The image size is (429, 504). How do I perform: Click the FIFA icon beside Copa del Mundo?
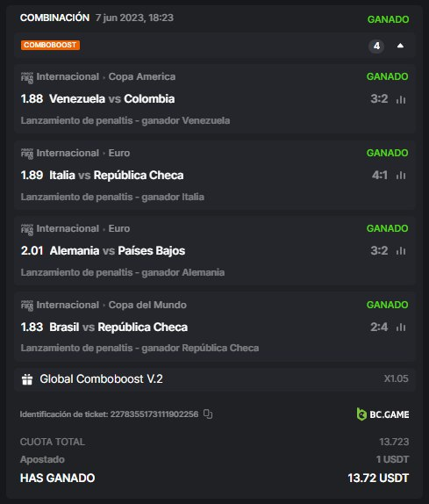[27, 306]
